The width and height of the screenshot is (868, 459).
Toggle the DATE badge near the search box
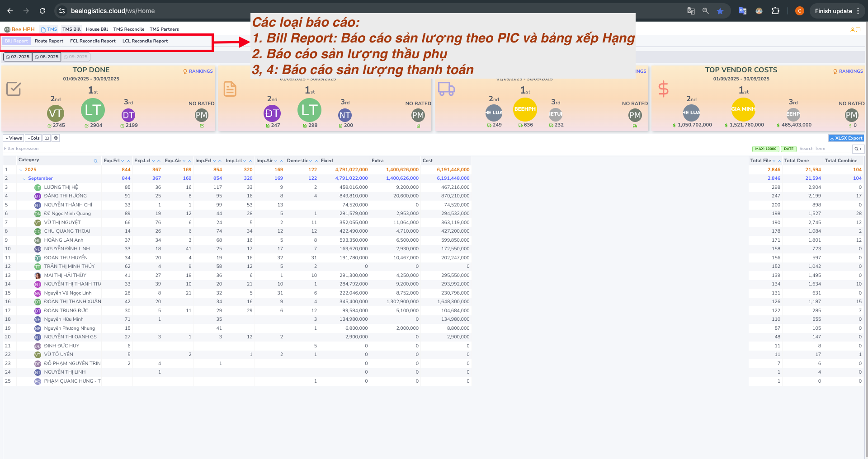pos(788,149)
